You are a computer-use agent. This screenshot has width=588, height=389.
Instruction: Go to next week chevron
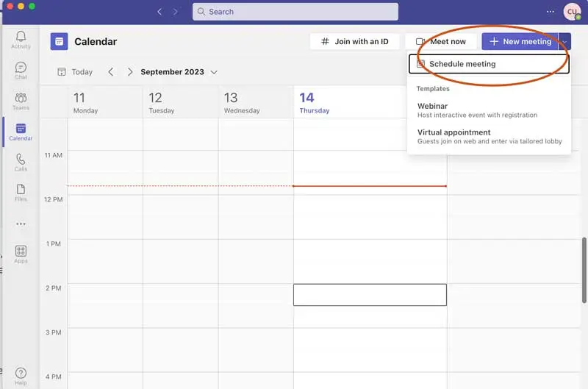[130, 71]
